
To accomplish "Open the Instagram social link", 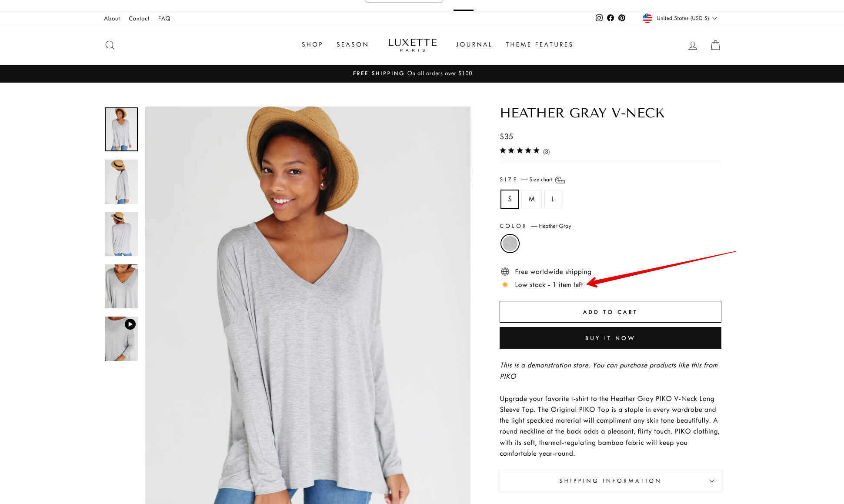I will [x=599, y=18].
